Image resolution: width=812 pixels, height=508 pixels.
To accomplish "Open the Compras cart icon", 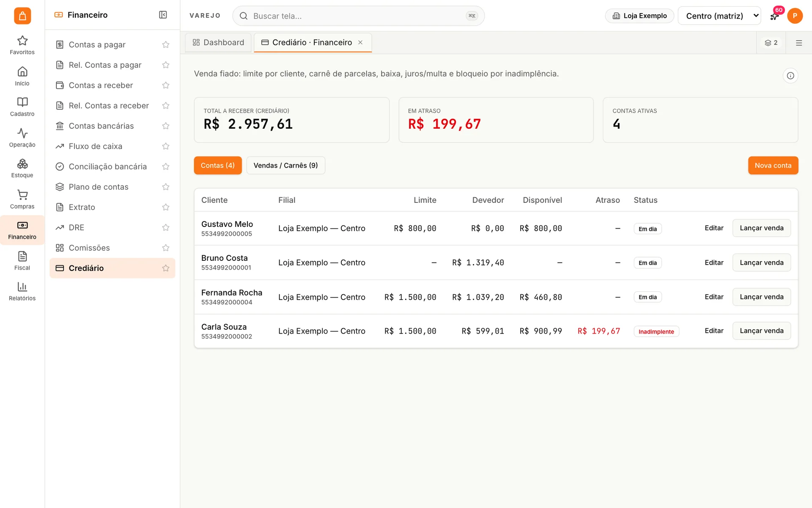I will pos(22,199).
